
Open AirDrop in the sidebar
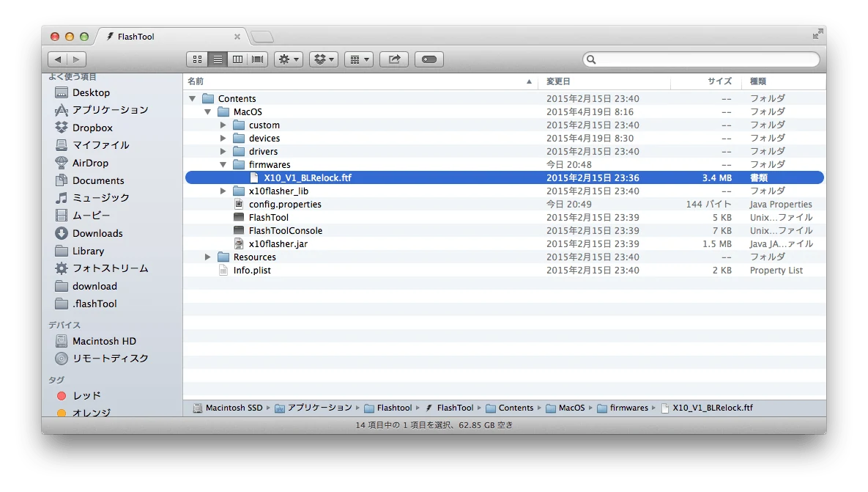(x=81, y=163)
